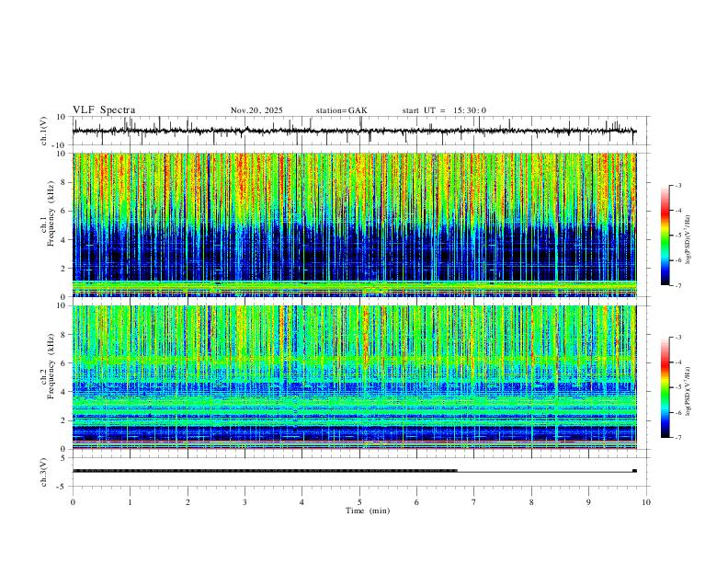Click time axis tick label "10"
This screenshot has height=563, width=728.
click(x=646, y=502)
